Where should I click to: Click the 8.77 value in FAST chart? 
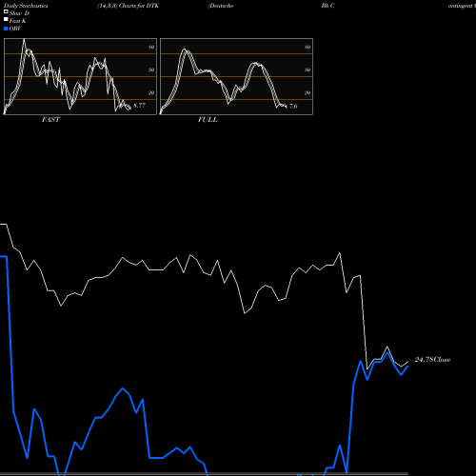coord(139,106)
